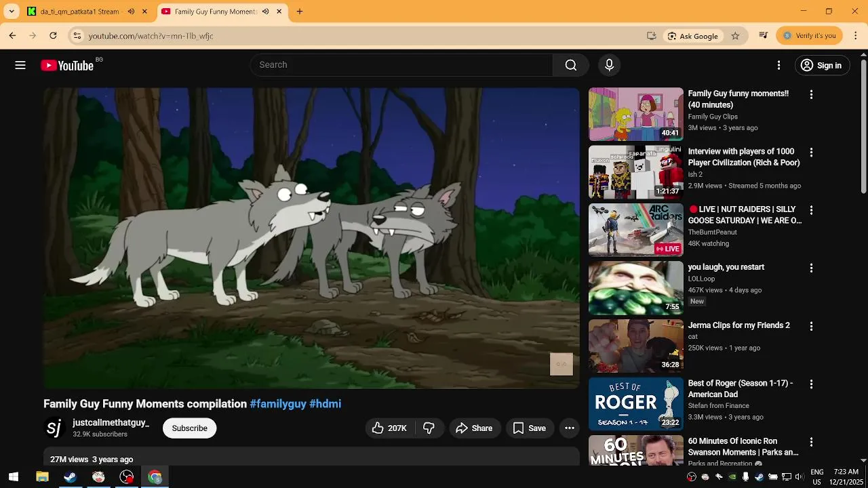Mute the Family Guy tab audio

(x=265, y=12)
